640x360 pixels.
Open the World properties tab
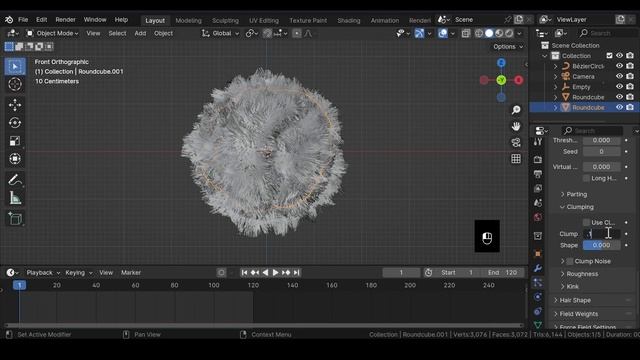tap(538, 217)
